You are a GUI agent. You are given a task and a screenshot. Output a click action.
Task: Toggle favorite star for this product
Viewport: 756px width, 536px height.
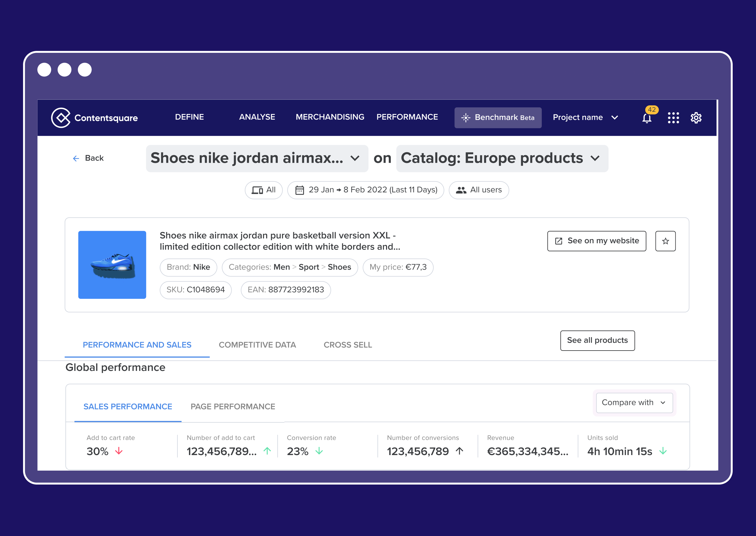point(665,241)
